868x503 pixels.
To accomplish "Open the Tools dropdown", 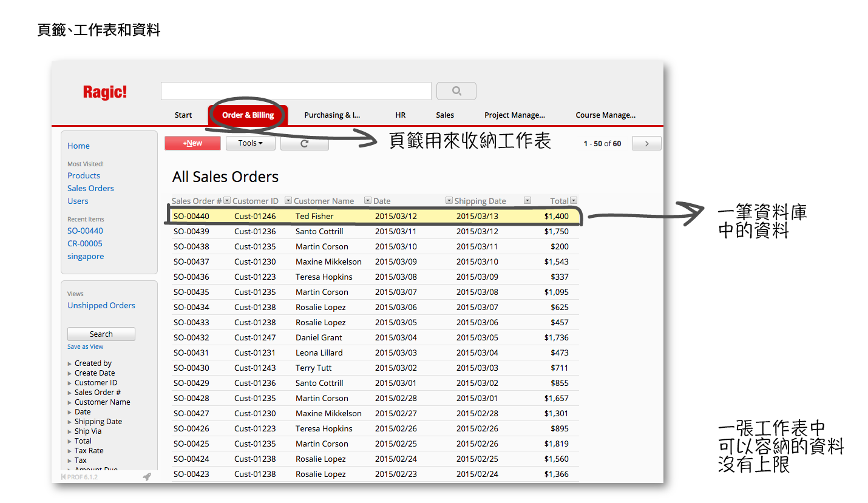I will pos(250,143).
